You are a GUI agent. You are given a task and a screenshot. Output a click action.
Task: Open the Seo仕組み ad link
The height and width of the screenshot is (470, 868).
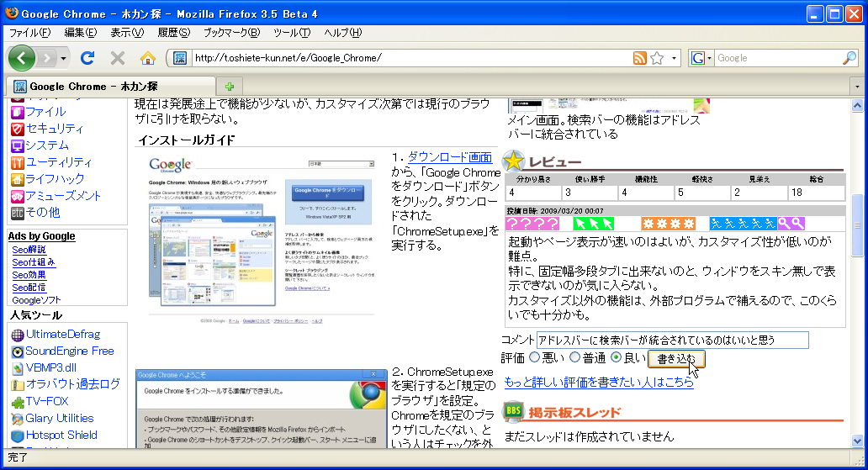(33, 262)
